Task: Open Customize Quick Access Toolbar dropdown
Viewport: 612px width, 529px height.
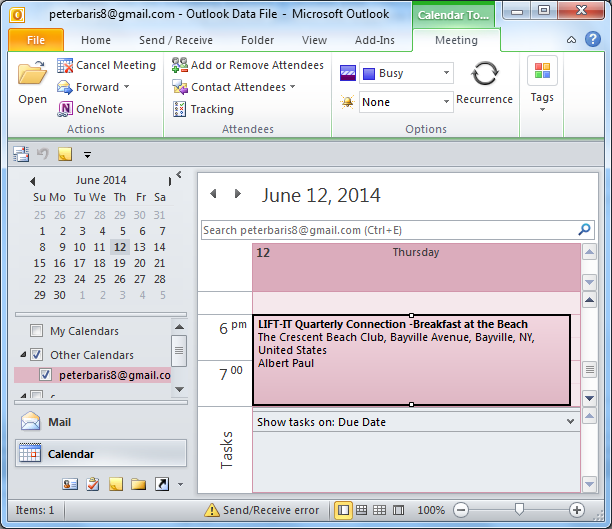Action: tap(87, 155)
